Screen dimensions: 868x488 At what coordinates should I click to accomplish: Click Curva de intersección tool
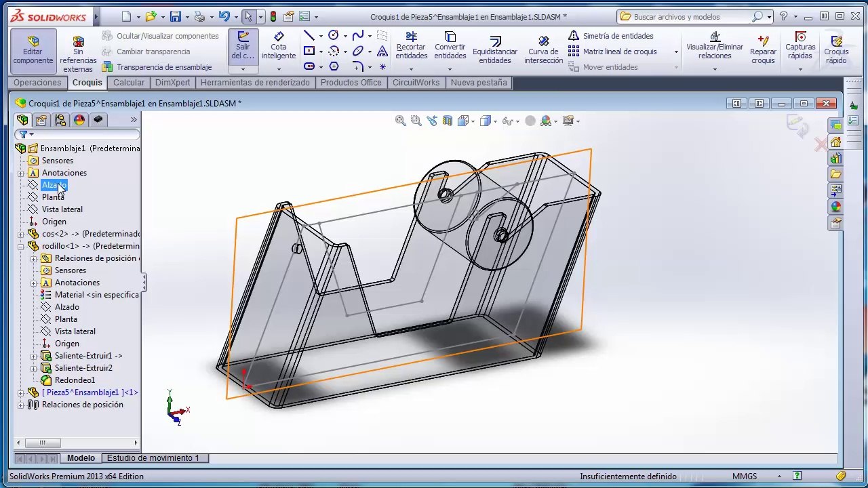[x=543, y=51]
